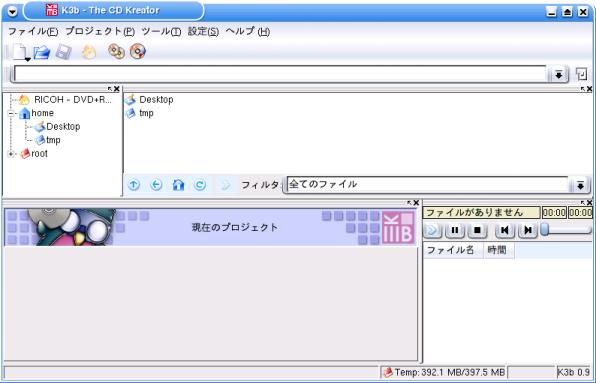Open the 全てのファイル filter dropdown
The height and width of the screenshot is (383, 596).
coord(580,185)
